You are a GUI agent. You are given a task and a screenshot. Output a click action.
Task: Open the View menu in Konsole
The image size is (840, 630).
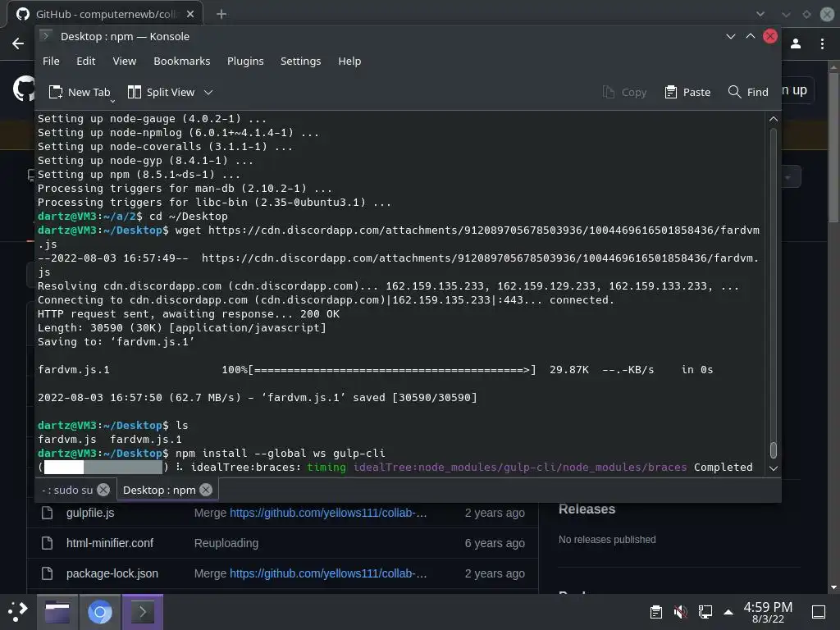point(125,61)
